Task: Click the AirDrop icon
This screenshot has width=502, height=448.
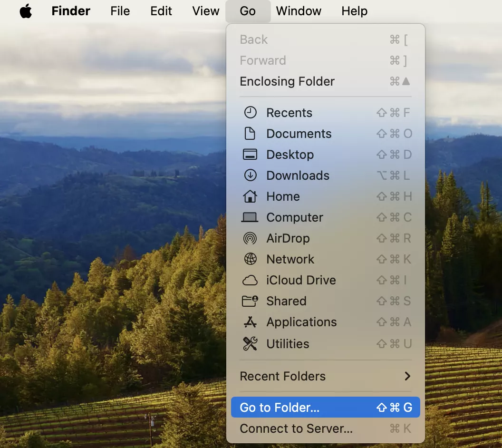Action: (x=250, y=238)
